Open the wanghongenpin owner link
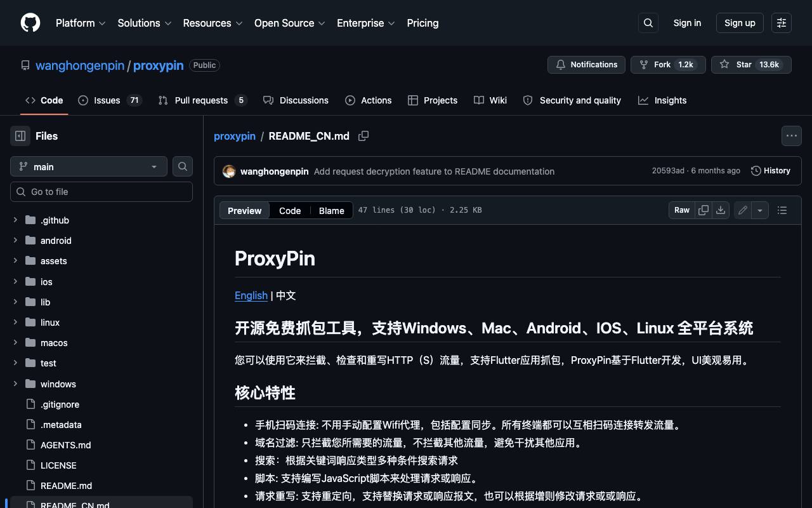Screen dimensions: 812x508 pyautogui.click(x=80, y=65)
